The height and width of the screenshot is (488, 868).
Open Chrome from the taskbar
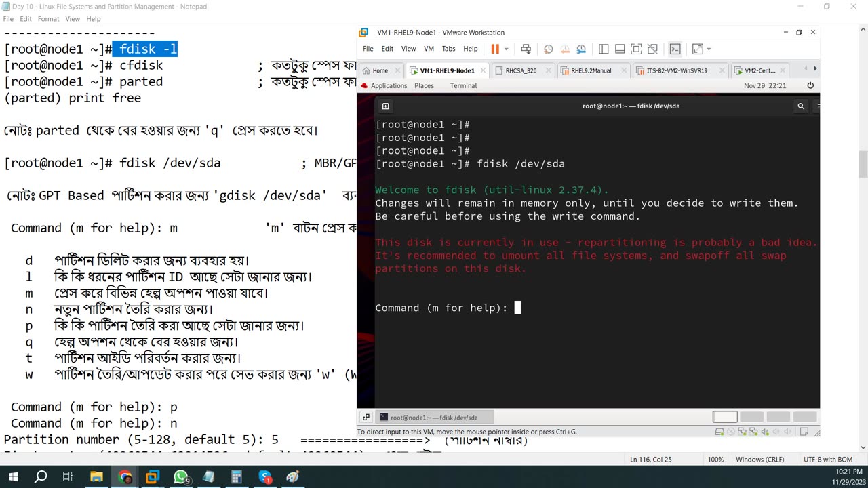(x=125, y=477)
